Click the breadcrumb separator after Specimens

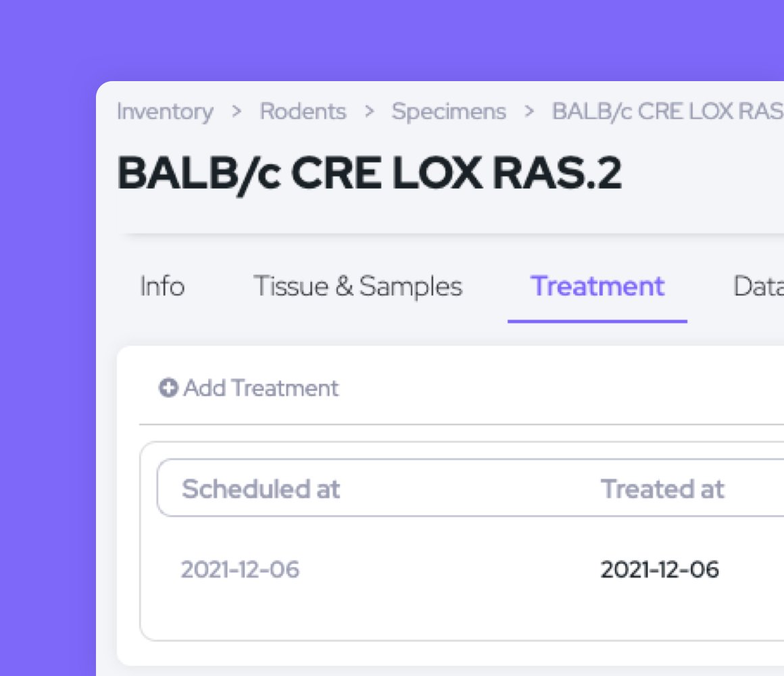(x=531, y=112)
